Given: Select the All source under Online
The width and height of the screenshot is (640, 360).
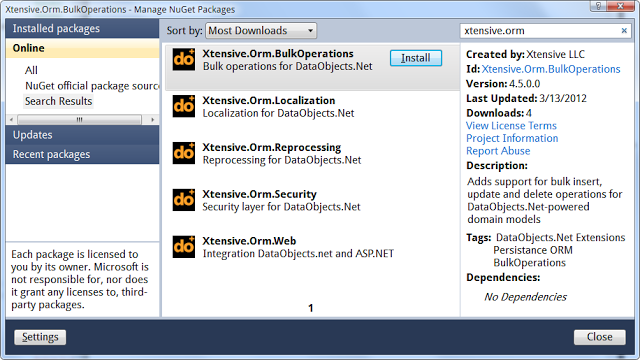Looking at the screenshot, I should 31,70.
